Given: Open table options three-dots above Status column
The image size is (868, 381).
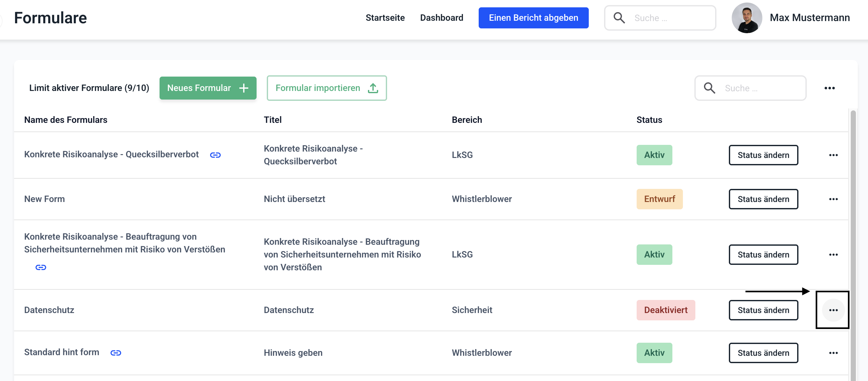Looking at the screenshot, I should click(829, 88).
